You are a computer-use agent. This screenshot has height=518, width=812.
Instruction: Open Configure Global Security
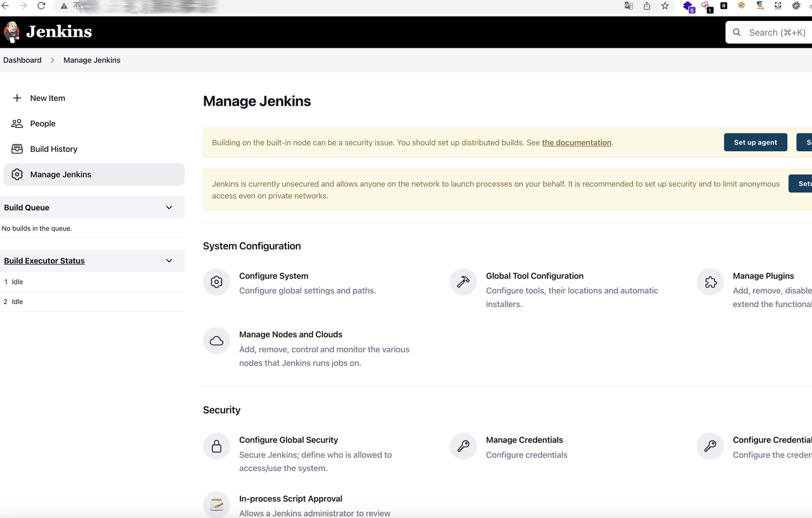289,440
